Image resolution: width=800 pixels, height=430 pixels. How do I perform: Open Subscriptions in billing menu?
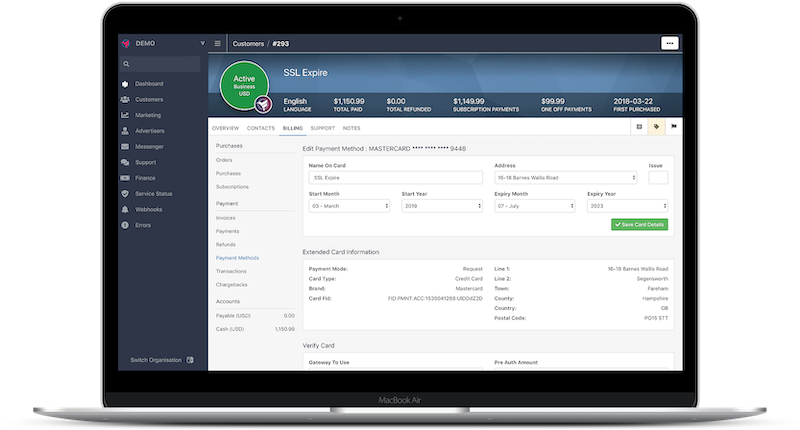[232, 187]
